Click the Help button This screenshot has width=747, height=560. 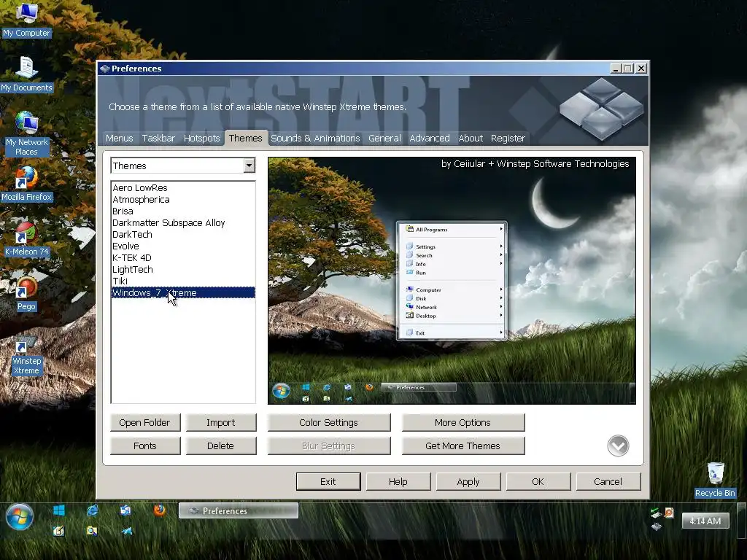[x=398, y=481]
